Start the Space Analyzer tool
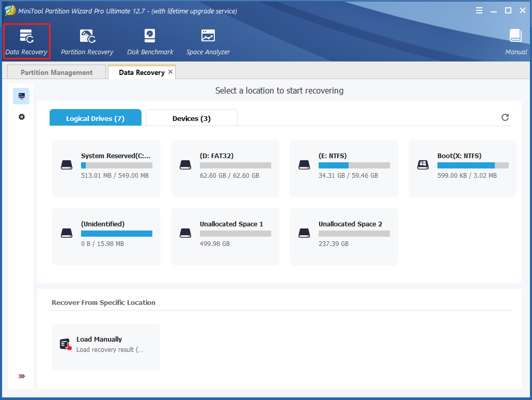532x400 pixels. tap(208, 42)
